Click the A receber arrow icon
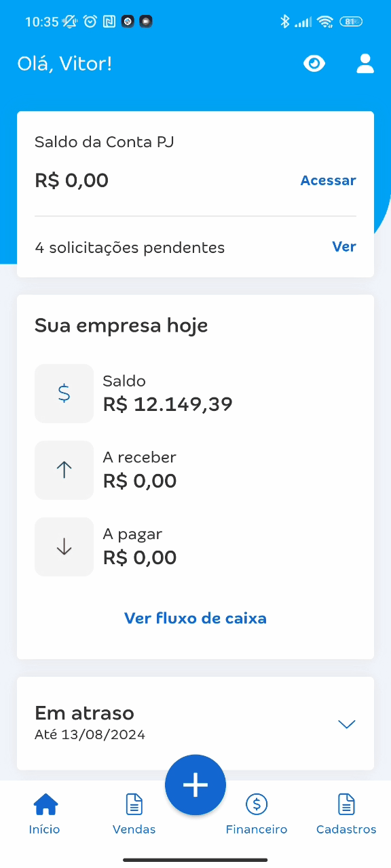 coord(63,470)
